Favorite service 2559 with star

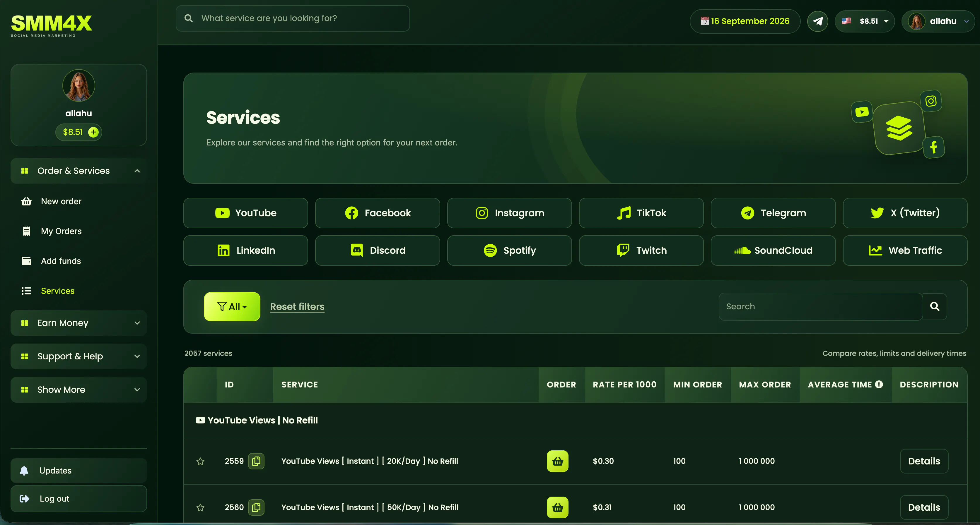[201, 461]
